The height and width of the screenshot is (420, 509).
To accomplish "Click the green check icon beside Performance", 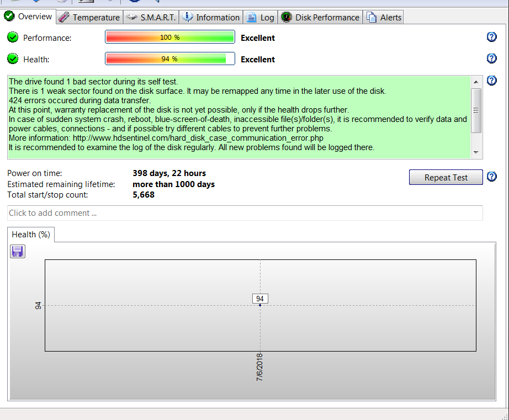I will pyautogui.click(x=13, y=38).
